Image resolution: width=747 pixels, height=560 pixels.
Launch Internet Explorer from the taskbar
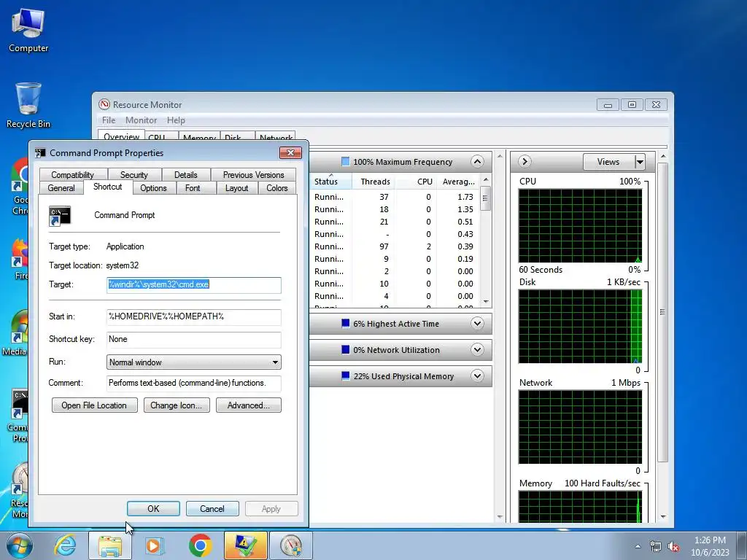[65, 545]
